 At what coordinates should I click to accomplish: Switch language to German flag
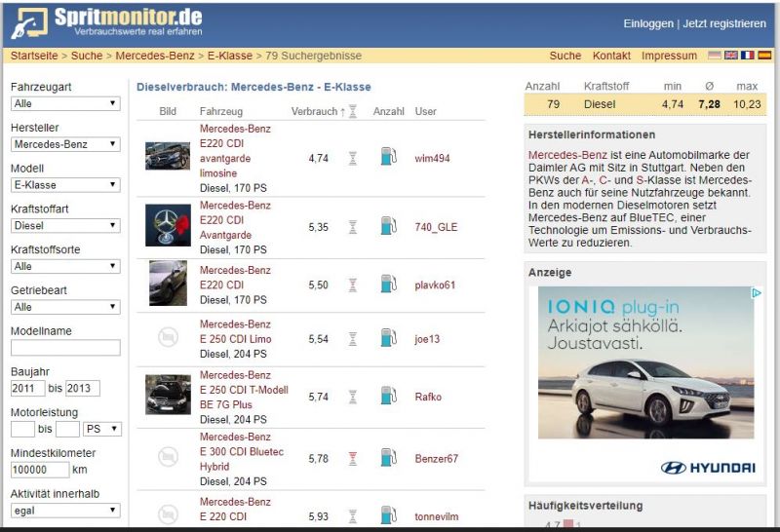(x=715, y=56)
